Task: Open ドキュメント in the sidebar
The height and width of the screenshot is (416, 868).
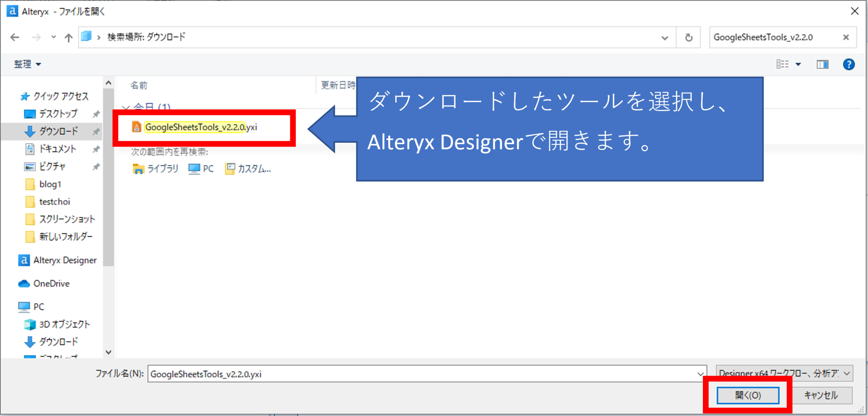Action: pos(51,149)
